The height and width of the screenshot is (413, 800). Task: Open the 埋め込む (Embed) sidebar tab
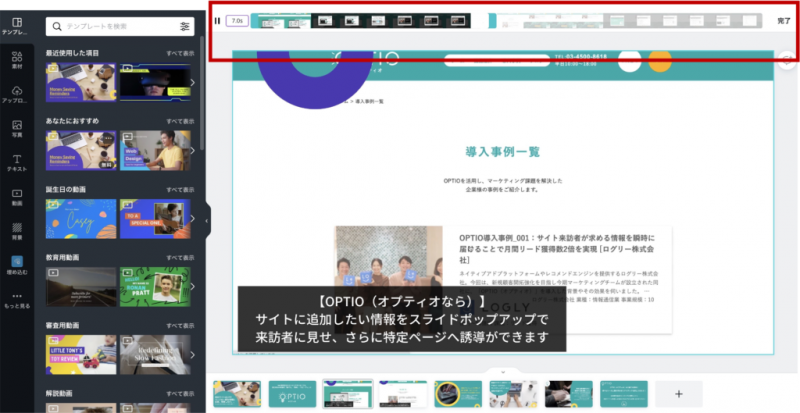pyautogui.click(x=17, y=265)
